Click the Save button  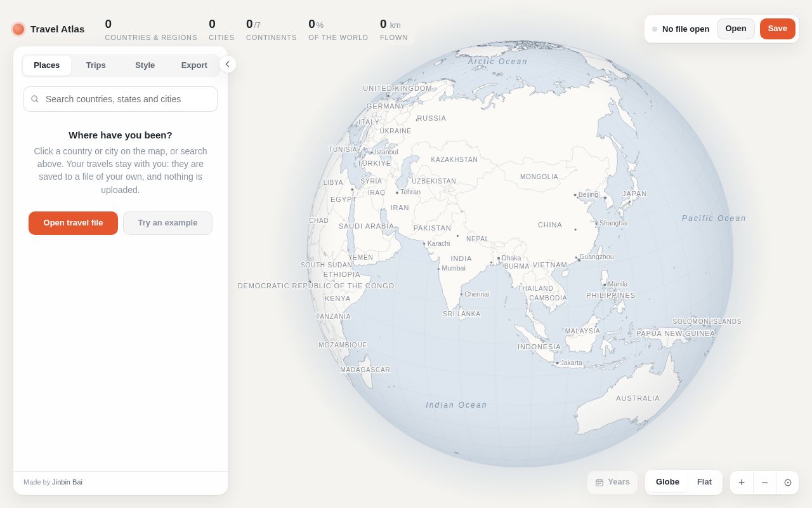(x=777, y=29)
